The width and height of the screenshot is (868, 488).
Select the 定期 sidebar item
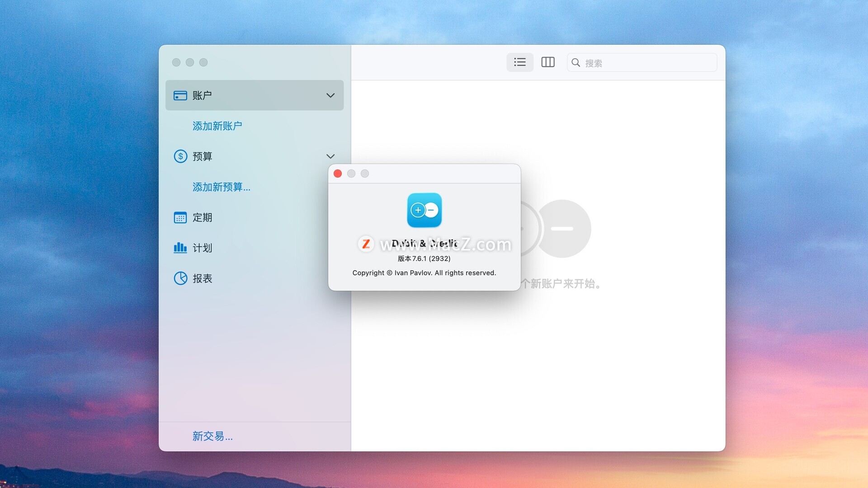pos(202,217)
